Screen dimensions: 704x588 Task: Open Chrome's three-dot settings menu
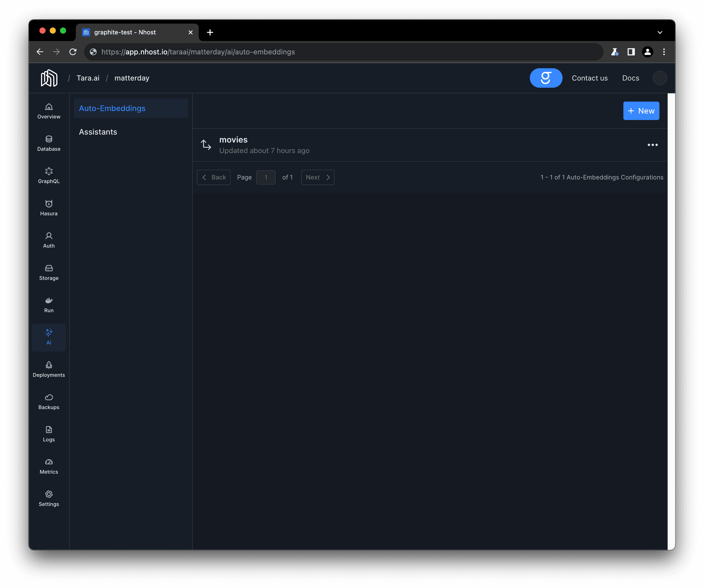pos(664,52)
